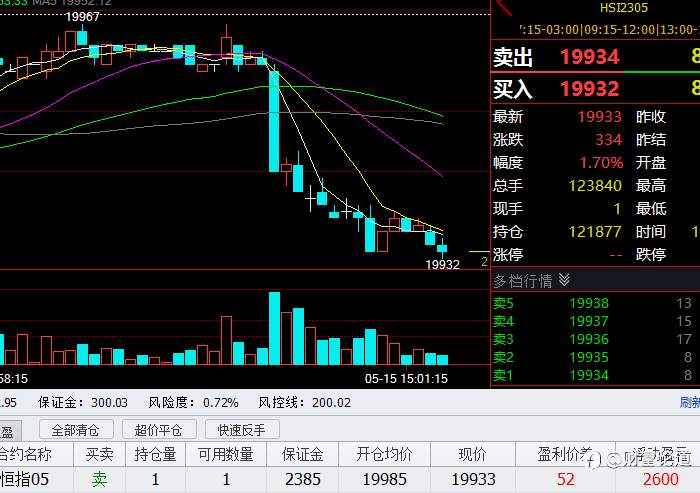Click the 昨收 label

click(x=651, y=117)
